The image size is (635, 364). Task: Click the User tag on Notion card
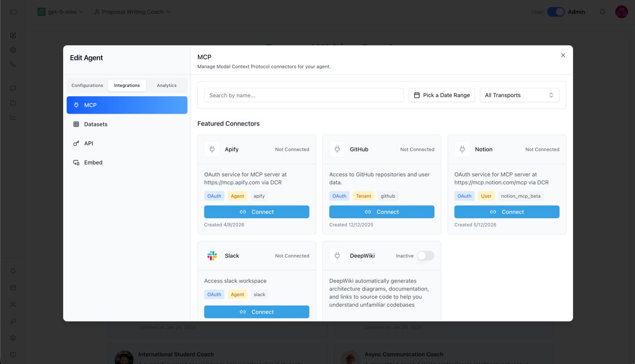(x=486, y=196)
